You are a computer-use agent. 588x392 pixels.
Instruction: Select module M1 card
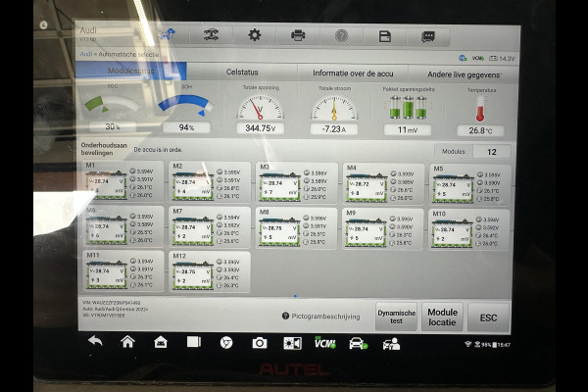[123, 180]
